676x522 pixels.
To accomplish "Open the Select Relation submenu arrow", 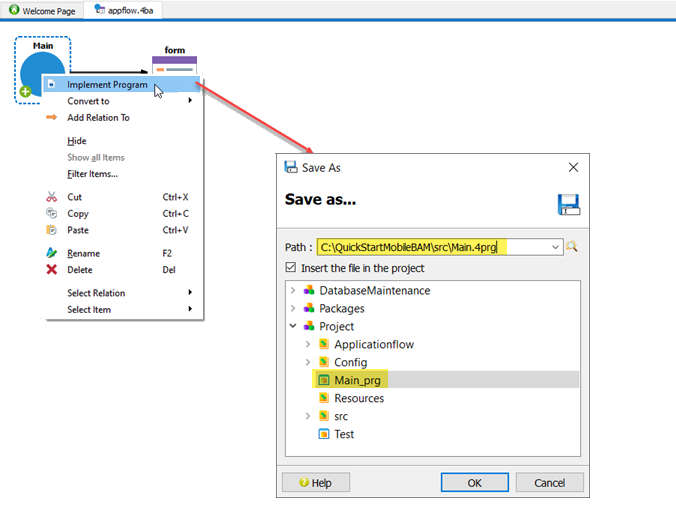I will pos(190,292).
